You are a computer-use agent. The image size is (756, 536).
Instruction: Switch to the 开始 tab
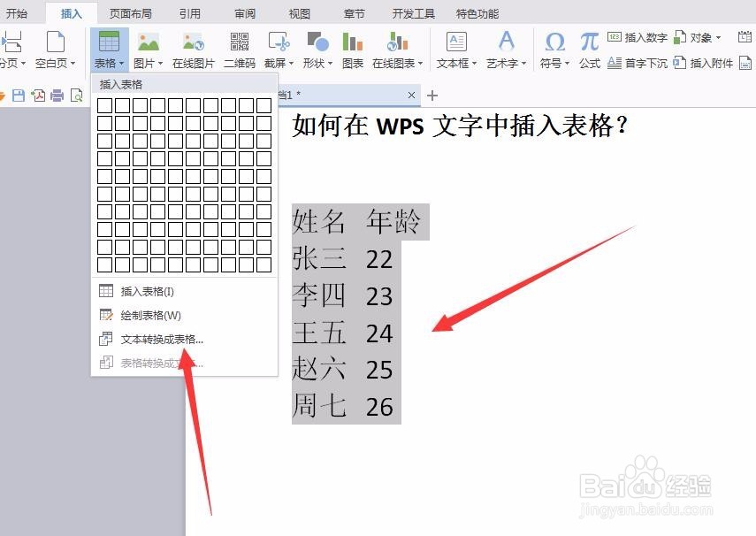point(17,13)
